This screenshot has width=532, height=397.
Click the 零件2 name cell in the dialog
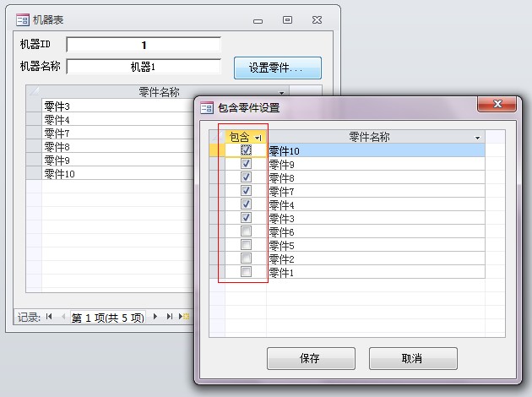point(376,258)
